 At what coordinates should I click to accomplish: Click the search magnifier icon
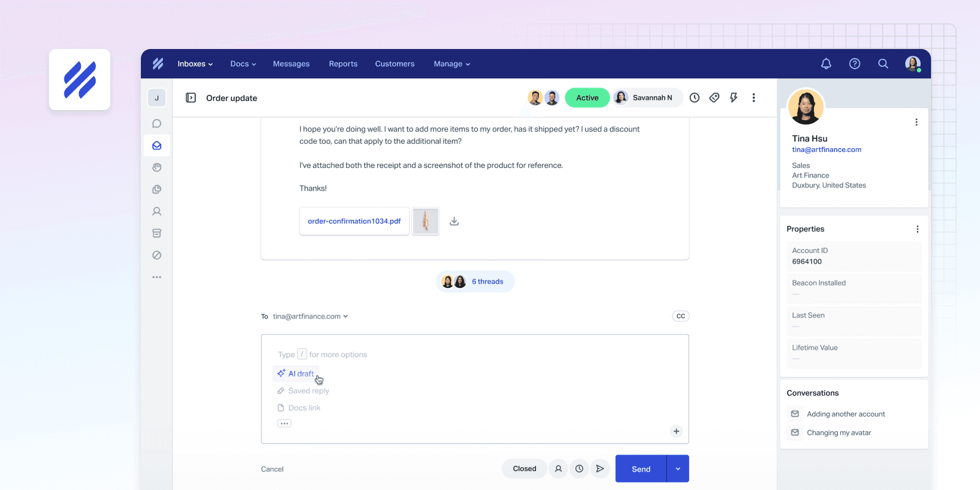tap(883, 64)
